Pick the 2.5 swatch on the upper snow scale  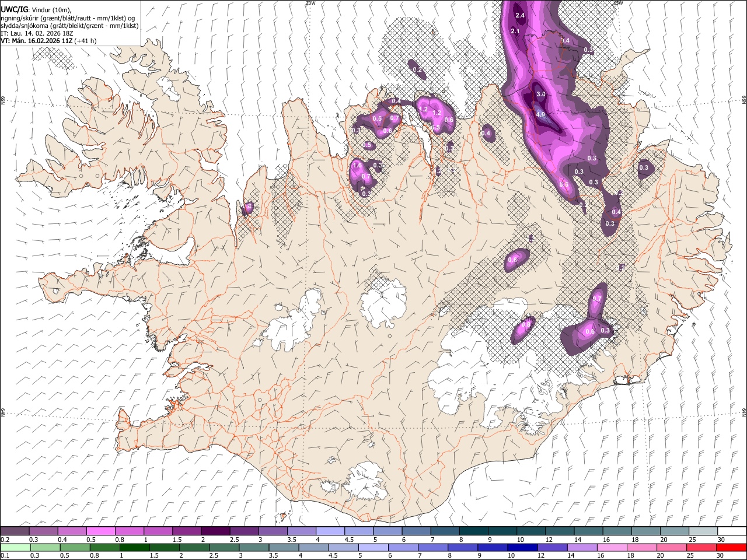pos(243,531)
